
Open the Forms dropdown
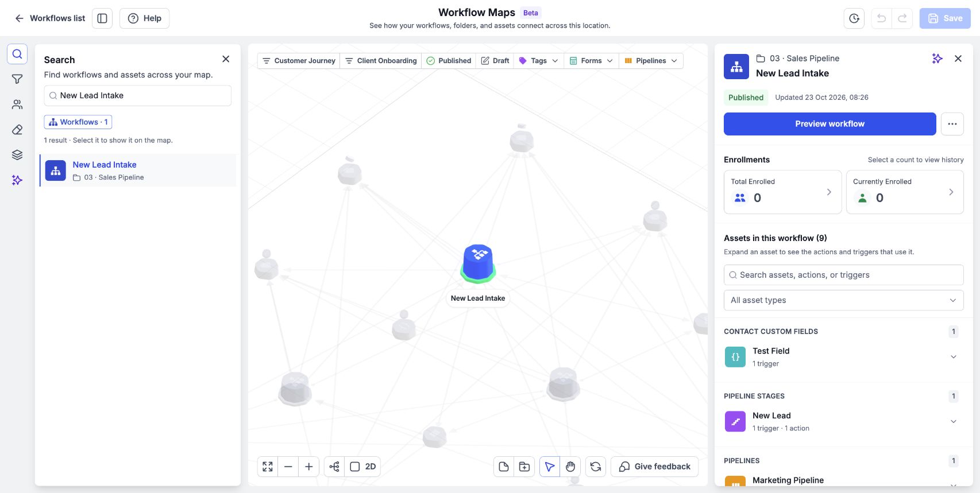[591, 61]
